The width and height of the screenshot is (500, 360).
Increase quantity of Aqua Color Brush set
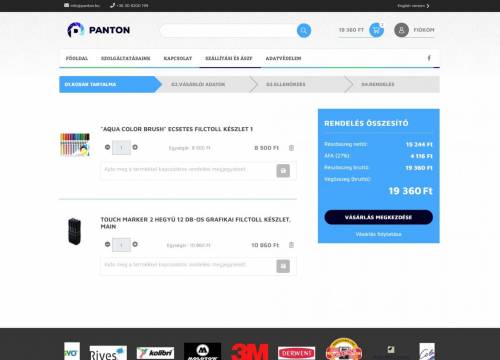[135, 147]
